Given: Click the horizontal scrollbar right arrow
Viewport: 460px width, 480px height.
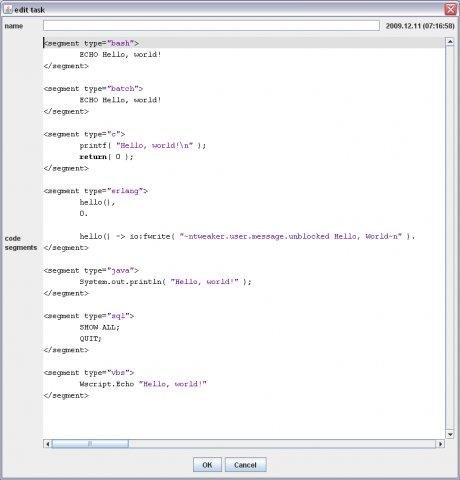Looking at the screenshot, I should (440, 444).
